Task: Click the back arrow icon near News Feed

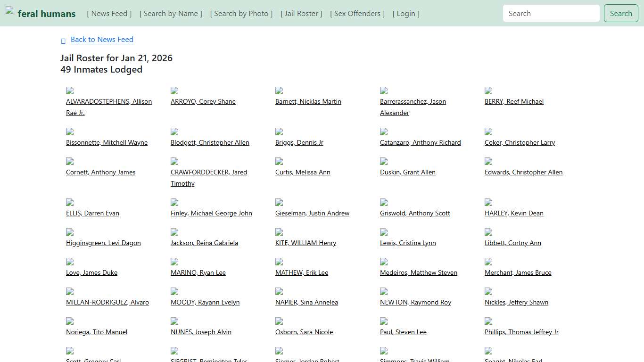Action: coord(63,41)
